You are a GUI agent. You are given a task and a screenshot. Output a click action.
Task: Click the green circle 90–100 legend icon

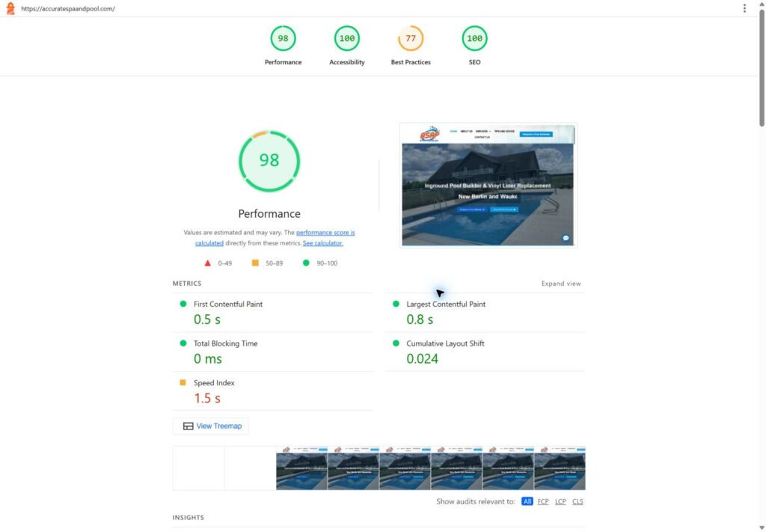[x=306, y=263]
